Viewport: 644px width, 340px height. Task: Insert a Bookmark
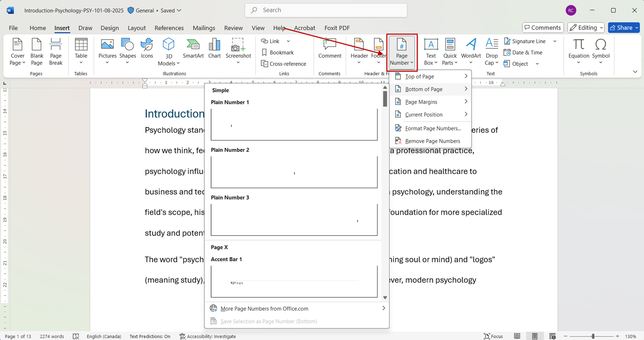click(x=278, y=52)
